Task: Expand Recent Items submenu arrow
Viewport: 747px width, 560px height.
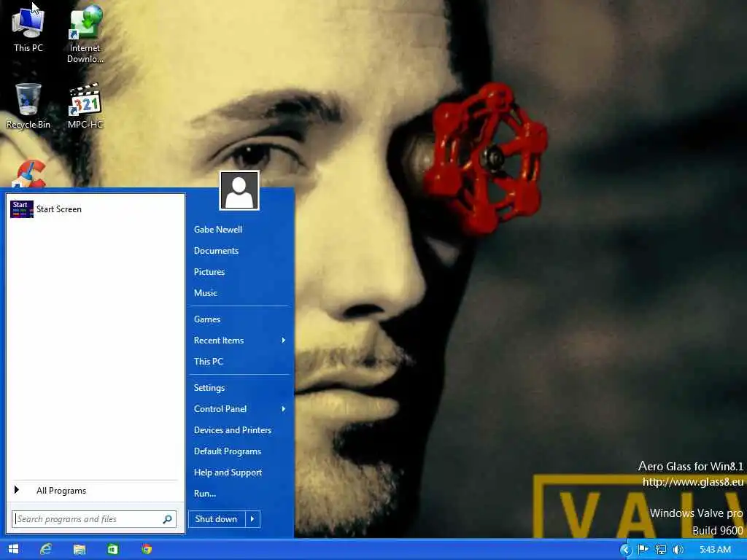Action: 284,340
